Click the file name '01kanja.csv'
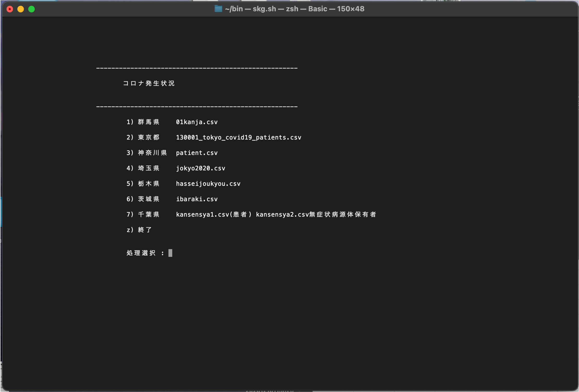 (x=197, y=122)
